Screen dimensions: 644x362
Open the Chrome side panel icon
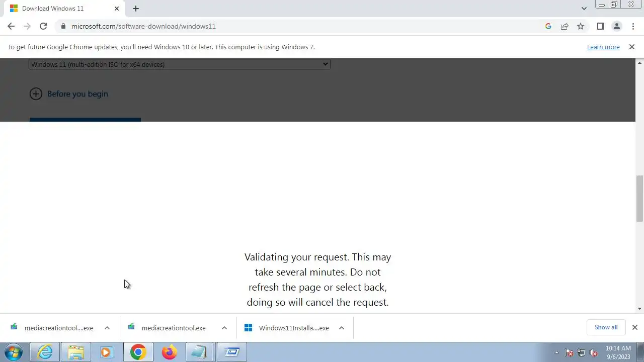click(x=600, y=26)
